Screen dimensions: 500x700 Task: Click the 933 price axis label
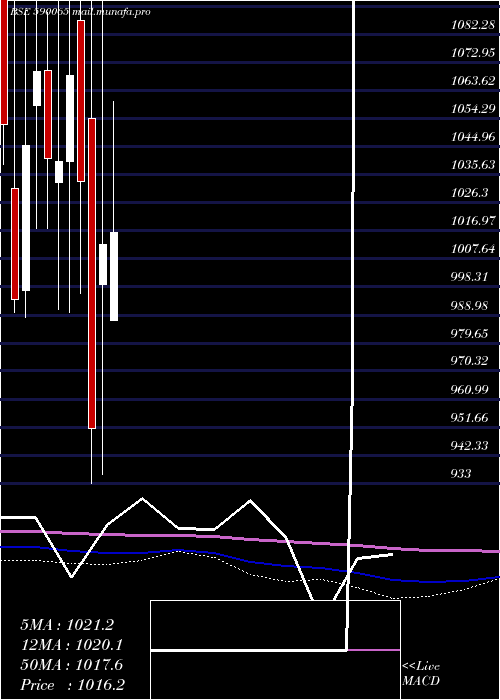[x=461, y=473]
